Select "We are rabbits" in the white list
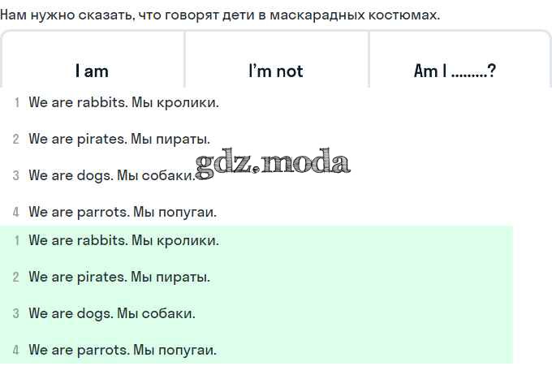The image size is (552, 392). (x=123, y=102)
